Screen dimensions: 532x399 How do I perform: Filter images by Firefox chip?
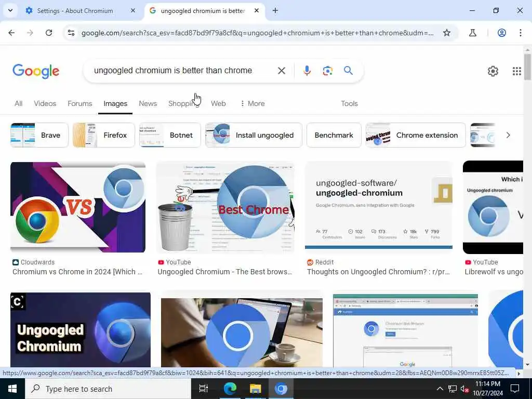click(x=104, y=135)
